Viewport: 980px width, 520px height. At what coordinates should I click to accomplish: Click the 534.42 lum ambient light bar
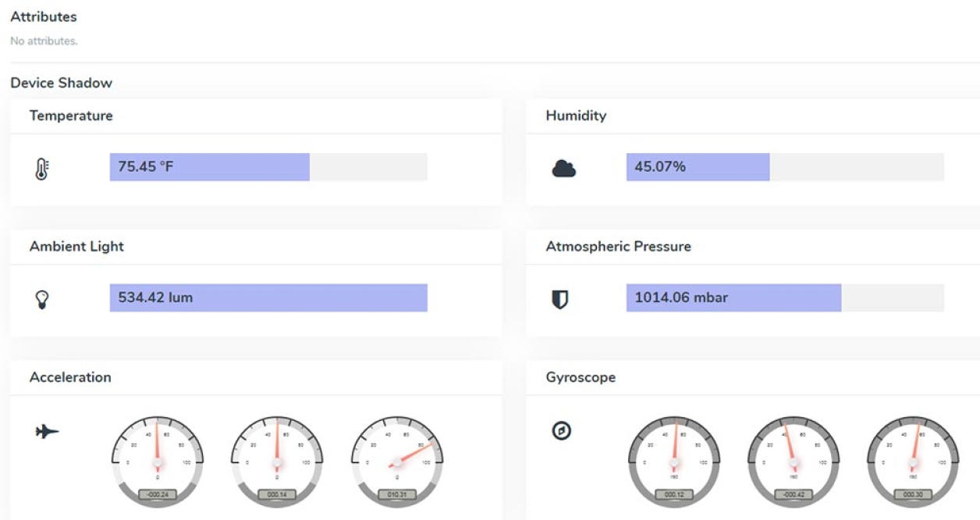pyautogui.click(x=269, y=297)
